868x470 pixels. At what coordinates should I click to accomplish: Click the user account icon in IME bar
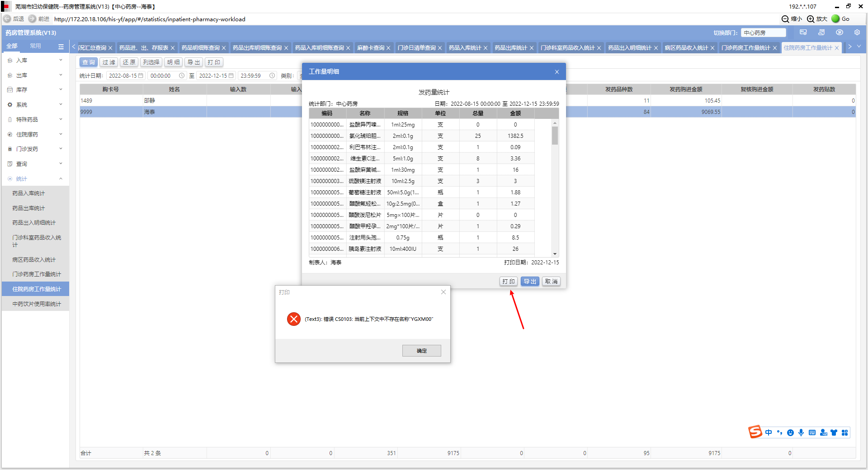[823, 432]
